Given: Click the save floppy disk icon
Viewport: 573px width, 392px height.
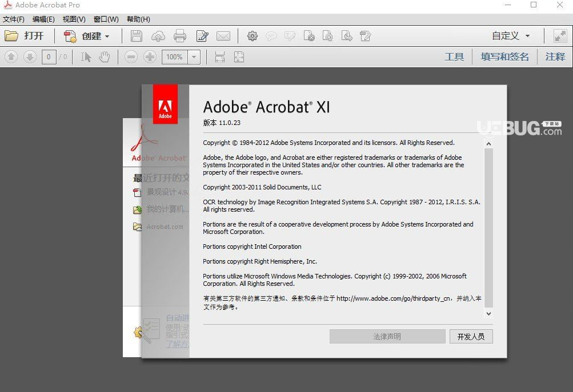Looking at the screenshot, I should (x=137, y=36).
